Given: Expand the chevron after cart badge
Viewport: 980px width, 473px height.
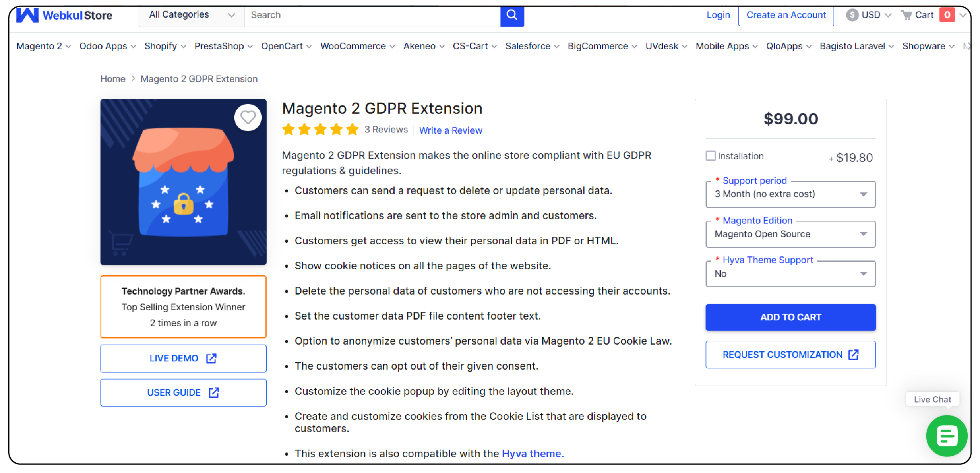Looking at the screenshot, I should [962, 15].
